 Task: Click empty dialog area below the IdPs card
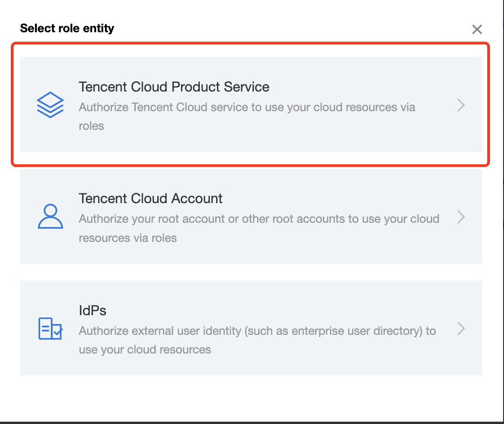coord(251,397)
